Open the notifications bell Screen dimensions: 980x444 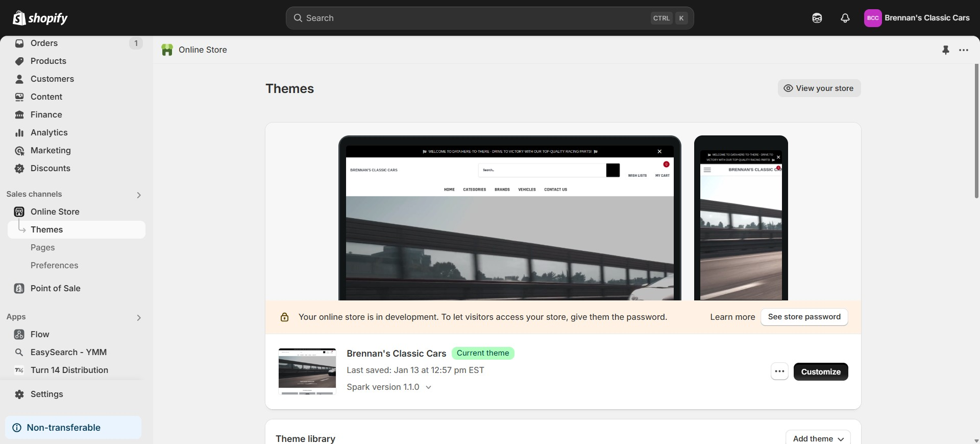[x=845, y=18]
